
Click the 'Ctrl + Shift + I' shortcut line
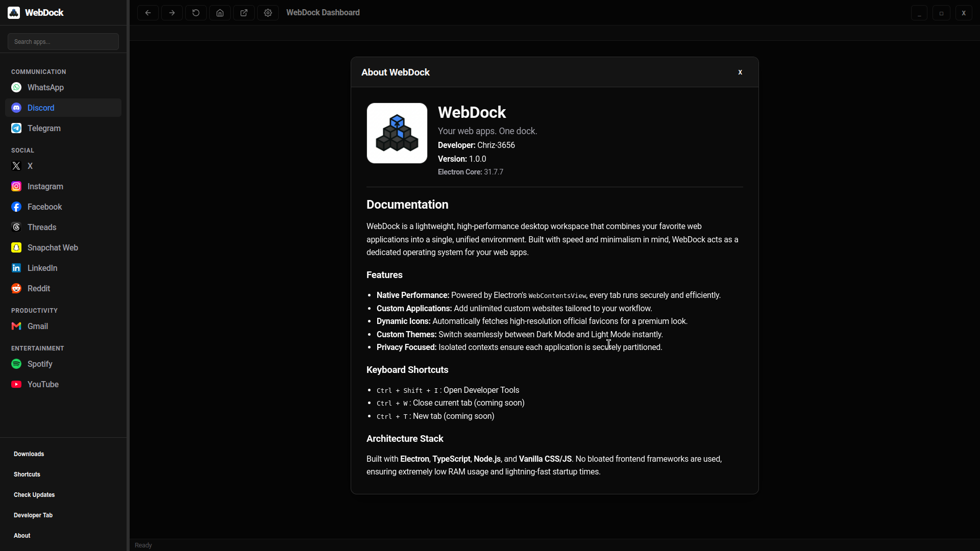448,390
